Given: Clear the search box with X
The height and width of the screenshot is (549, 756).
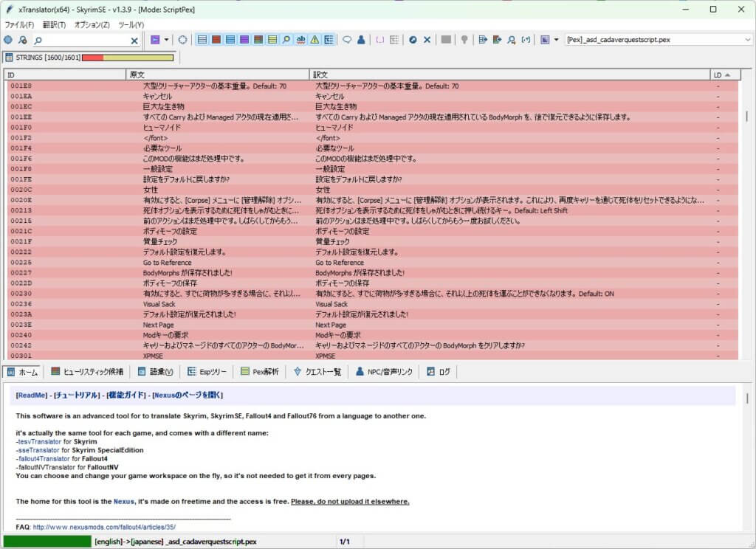Looking at the screenshot, I should click(134, 41).
